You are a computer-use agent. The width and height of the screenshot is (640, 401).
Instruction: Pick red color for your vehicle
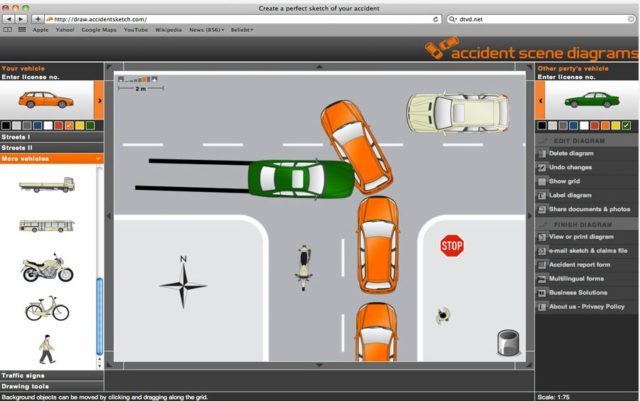(58, 126)
